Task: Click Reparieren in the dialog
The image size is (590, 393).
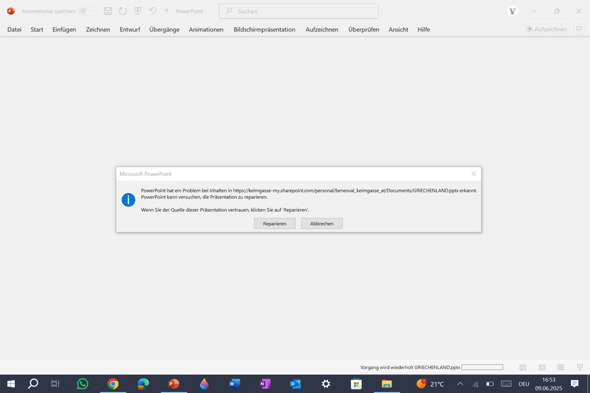Action: tap(275, 224)
